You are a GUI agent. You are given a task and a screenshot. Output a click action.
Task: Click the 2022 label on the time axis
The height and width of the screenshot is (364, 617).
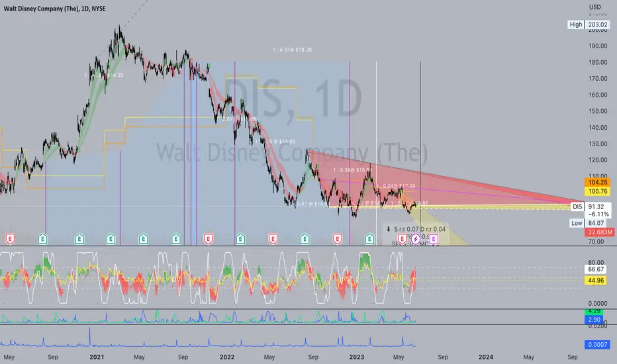pyautogui.click(x=227, y=357)
